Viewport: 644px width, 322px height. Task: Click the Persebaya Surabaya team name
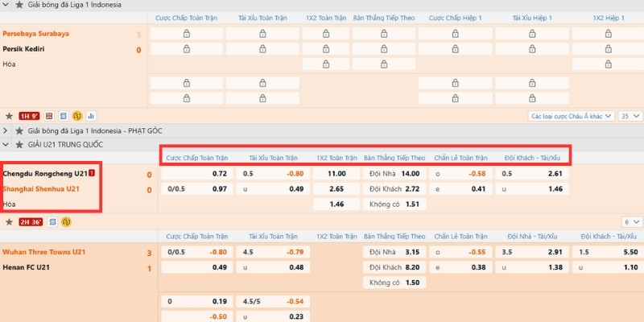coord(35,34)
